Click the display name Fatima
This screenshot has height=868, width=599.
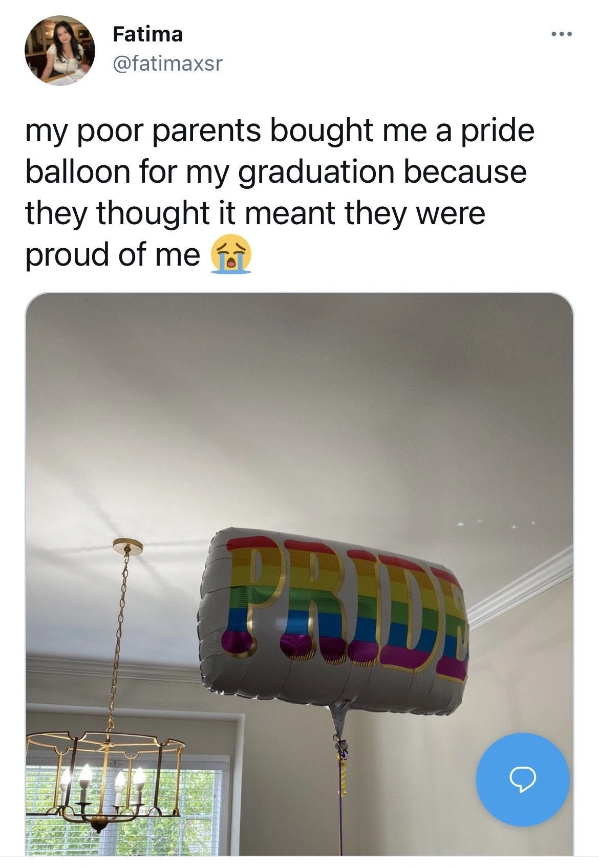click(x=147, y=34)
